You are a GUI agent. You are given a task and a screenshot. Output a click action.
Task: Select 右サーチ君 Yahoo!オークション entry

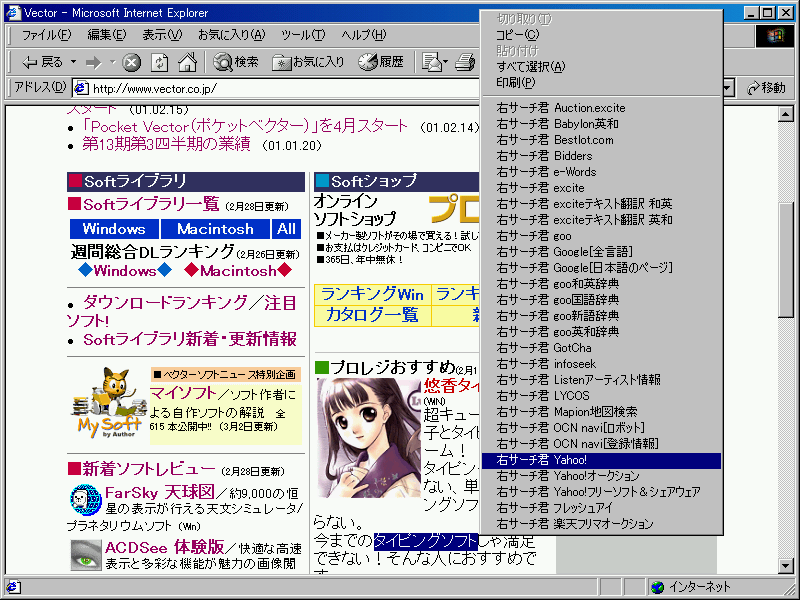coord(602,476)
